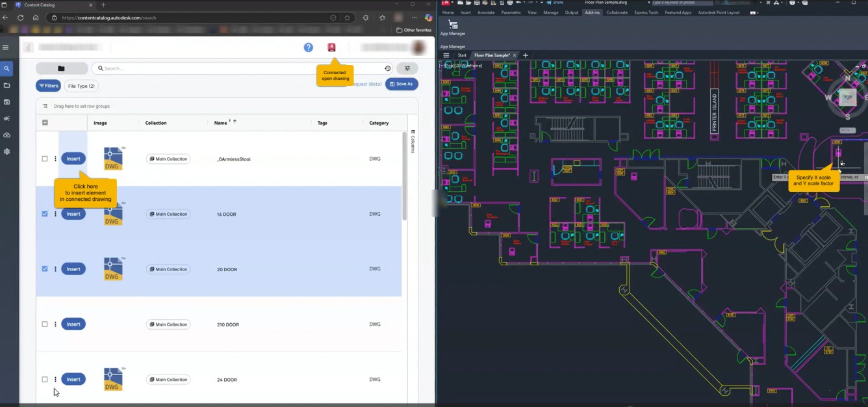Click the blue help question mark icon

click(x=309, y=47)
